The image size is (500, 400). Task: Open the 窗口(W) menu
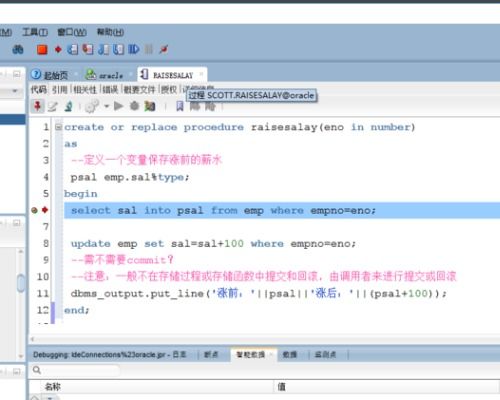(x=72, y=32)
